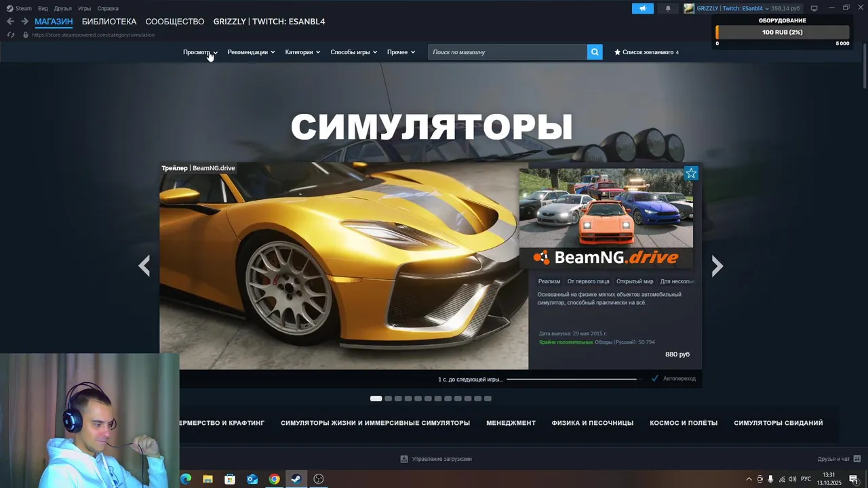Open Google Chrome from the taskbar

(274, 479)
